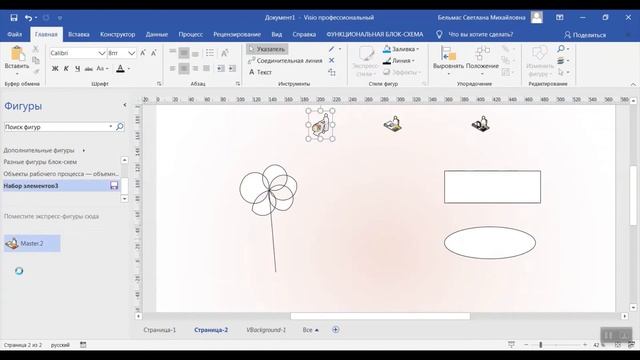640x360 pixels.
Task: Click increase indent icon
Action: pos(232,69)
